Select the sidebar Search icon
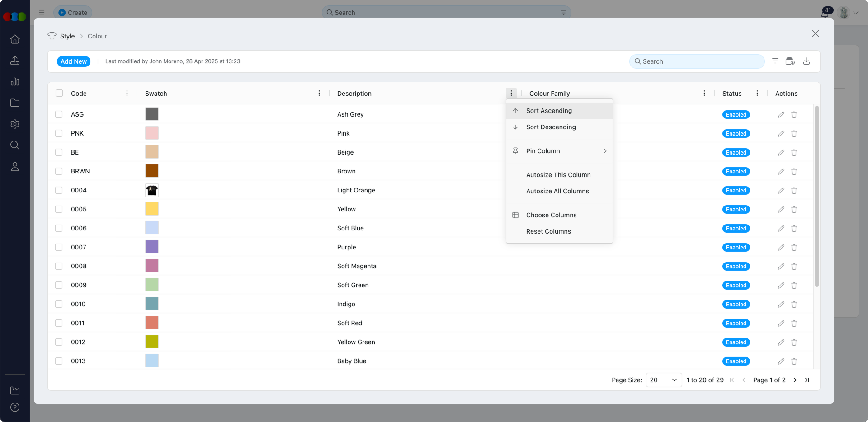This screenshot has height=422, width=868. [15, 145]
